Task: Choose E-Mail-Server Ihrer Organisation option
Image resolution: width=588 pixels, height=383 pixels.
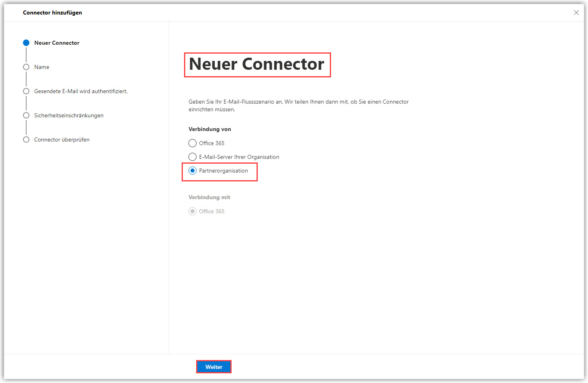Action: (193, 157)
